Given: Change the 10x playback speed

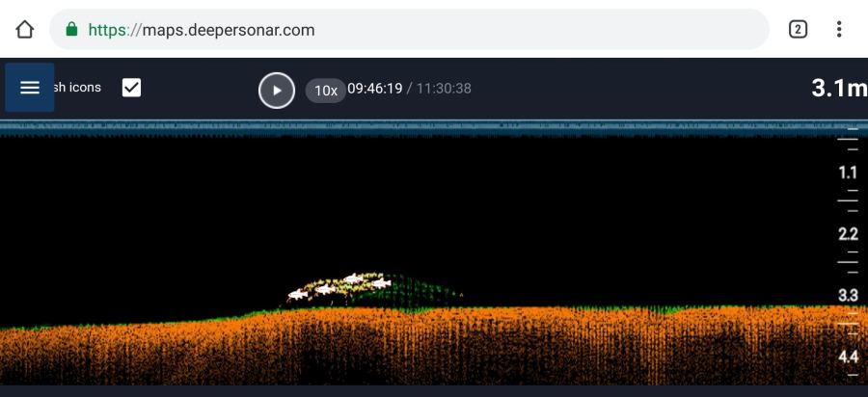Looking at the screenshot, I should [x=326, y=91].
